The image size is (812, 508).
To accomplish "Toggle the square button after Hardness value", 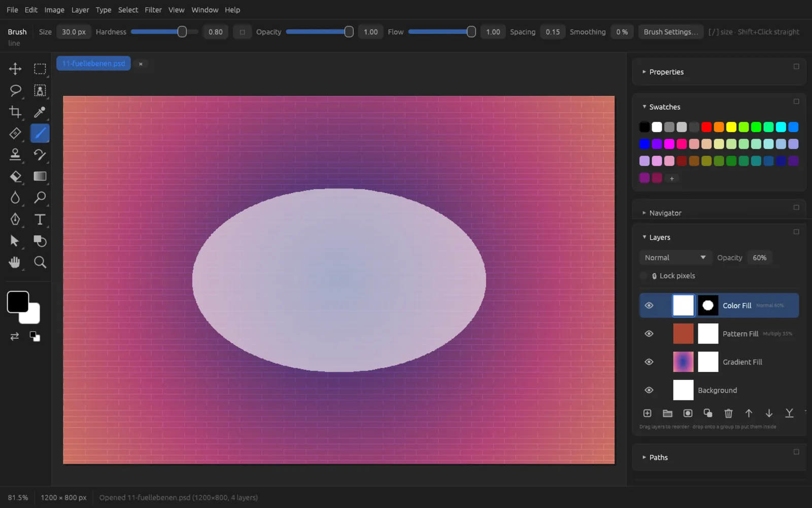I will 242,31.
